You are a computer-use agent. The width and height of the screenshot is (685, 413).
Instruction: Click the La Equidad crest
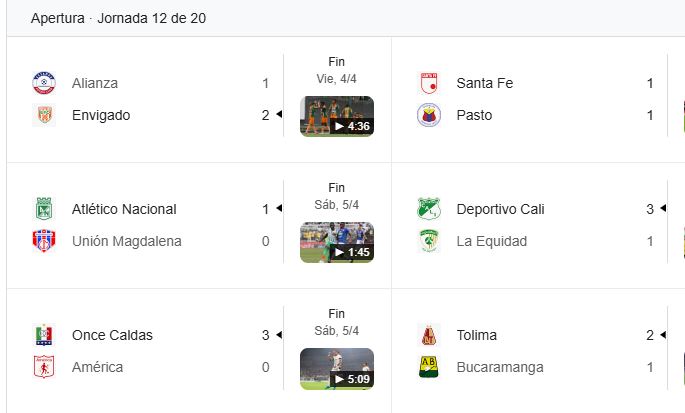pyautogui.click(x=429, y=241)
